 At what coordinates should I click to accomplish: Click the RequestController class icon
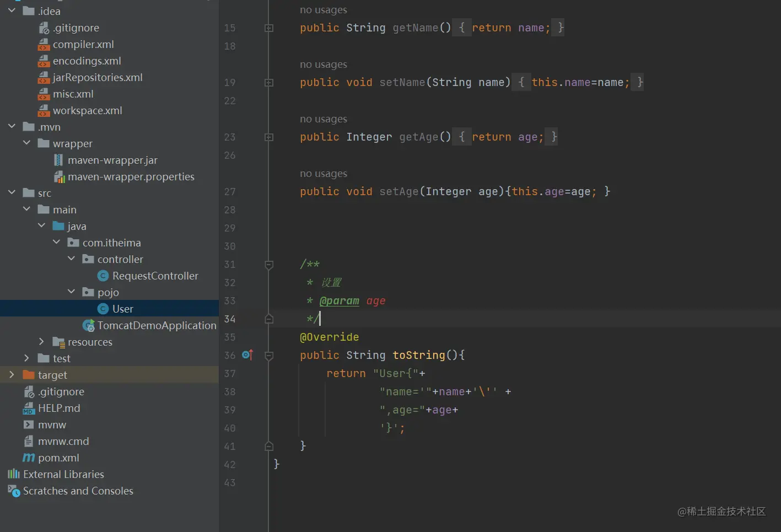103,276
